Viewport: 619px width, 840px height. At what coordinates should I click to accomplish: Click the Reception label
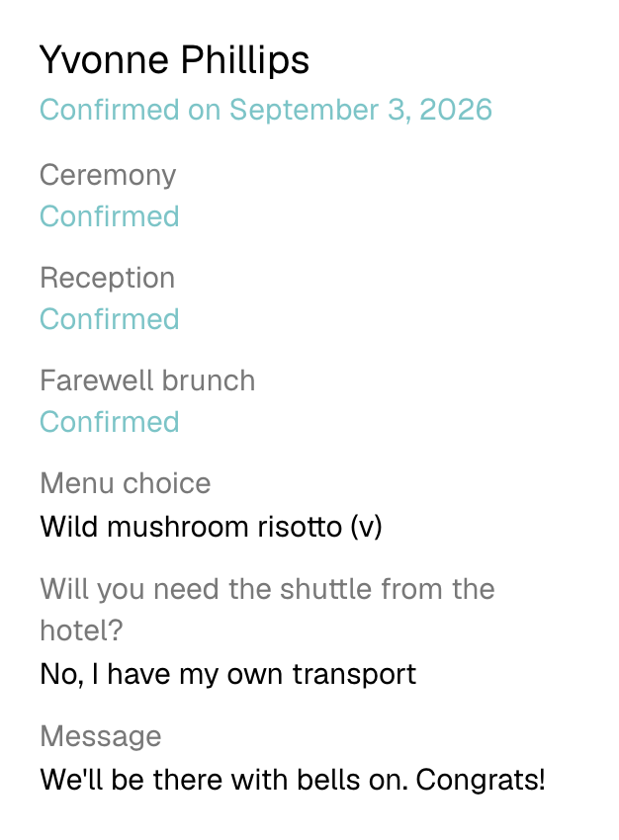tap(107, 279)
